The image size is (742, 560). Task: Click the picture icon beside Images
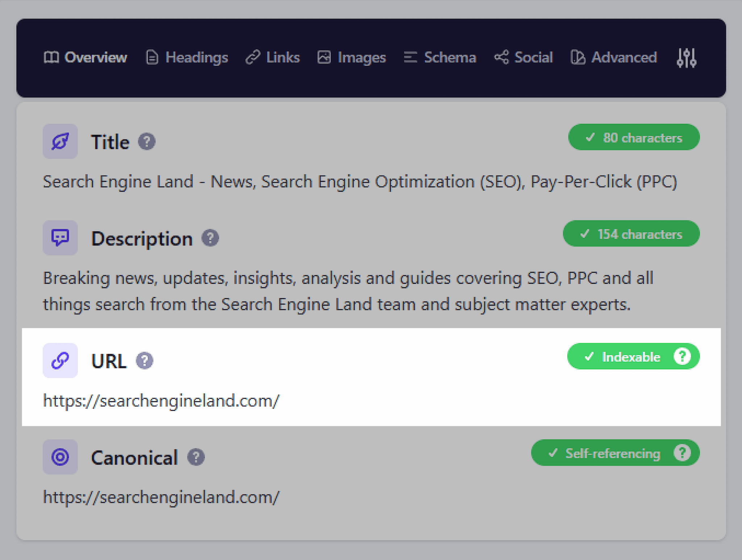pyautogui.click(x=324, y=57)
